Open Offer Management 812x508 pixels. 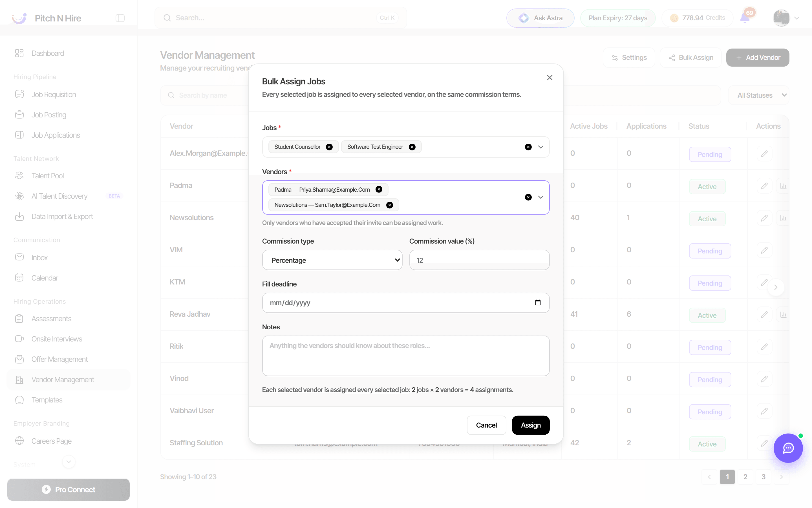point(69,359)
